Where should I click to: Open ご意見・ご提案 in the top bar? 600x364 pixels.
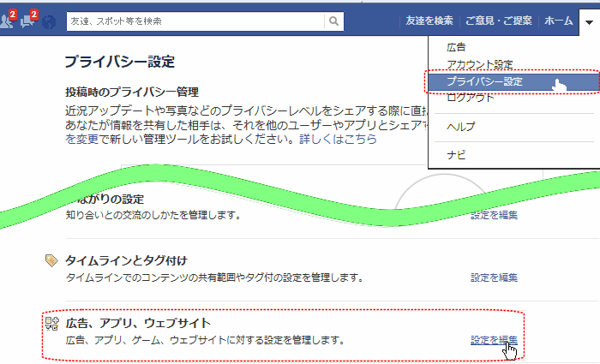(x=499, y=21)
